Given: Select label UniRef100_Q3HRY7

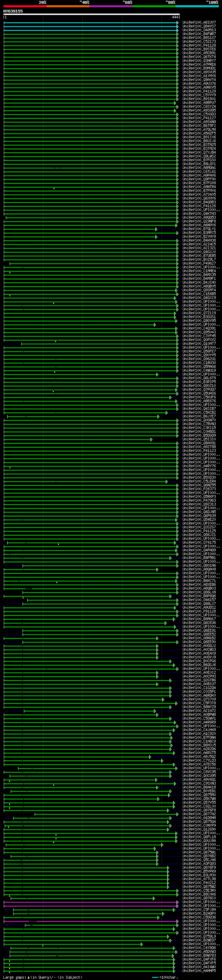Looking at the screenshot, I should pyautogui.click(x=199, y=60).
